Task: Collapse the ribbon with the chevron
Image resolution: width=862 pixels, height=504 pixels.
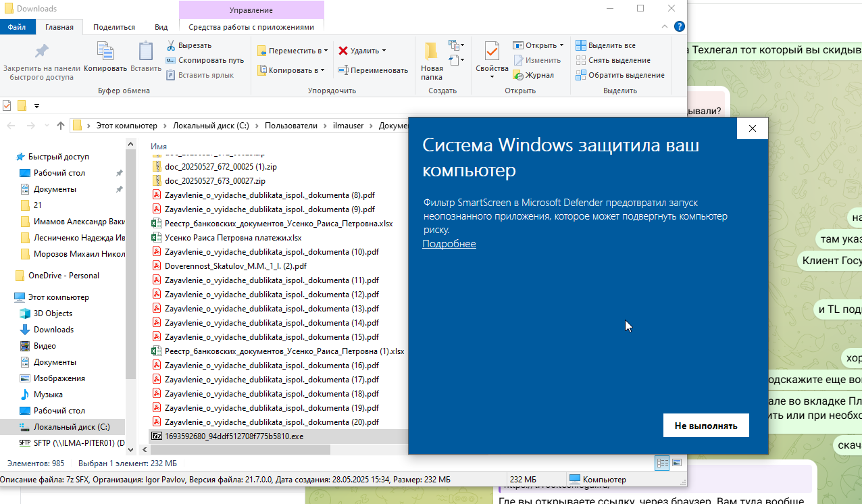Action: pos(664,27)
